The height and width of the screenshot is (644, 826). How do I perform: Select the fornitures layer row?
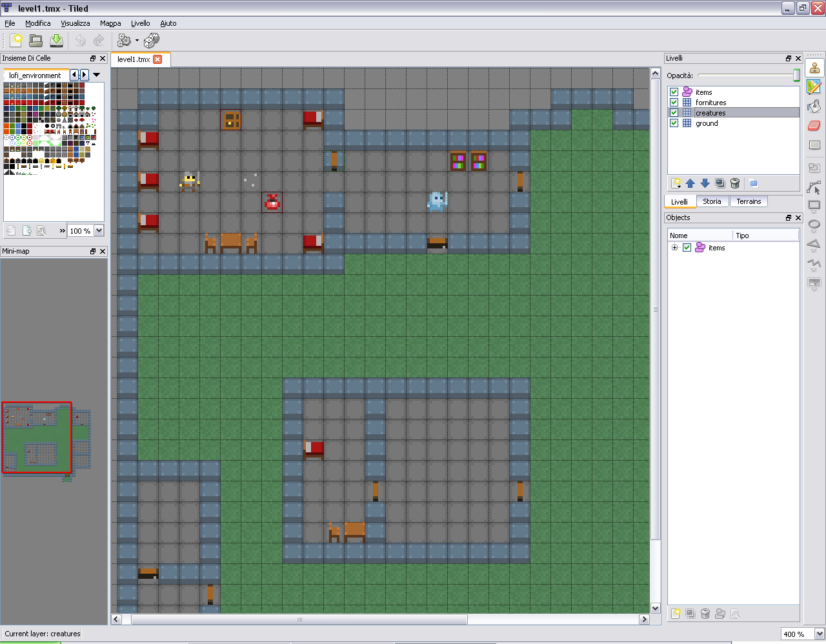point(734,103)
